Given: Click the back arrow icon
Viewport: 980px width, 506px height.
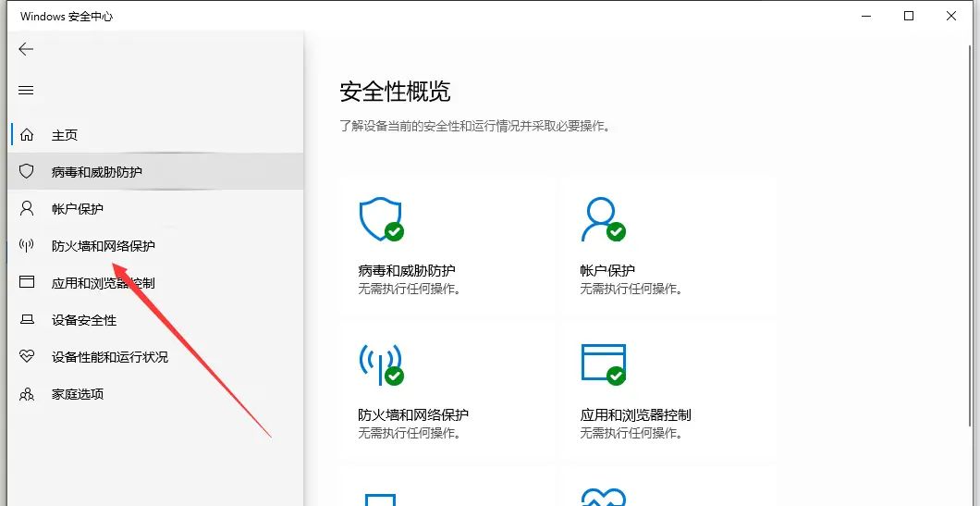Looking at the screenshot, I should point(26,49).
